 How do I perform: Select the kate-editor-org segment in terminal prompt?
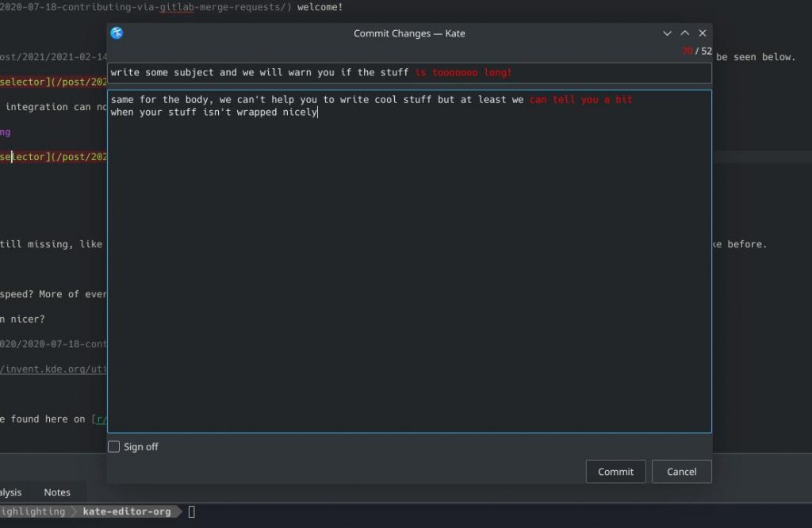127,512
